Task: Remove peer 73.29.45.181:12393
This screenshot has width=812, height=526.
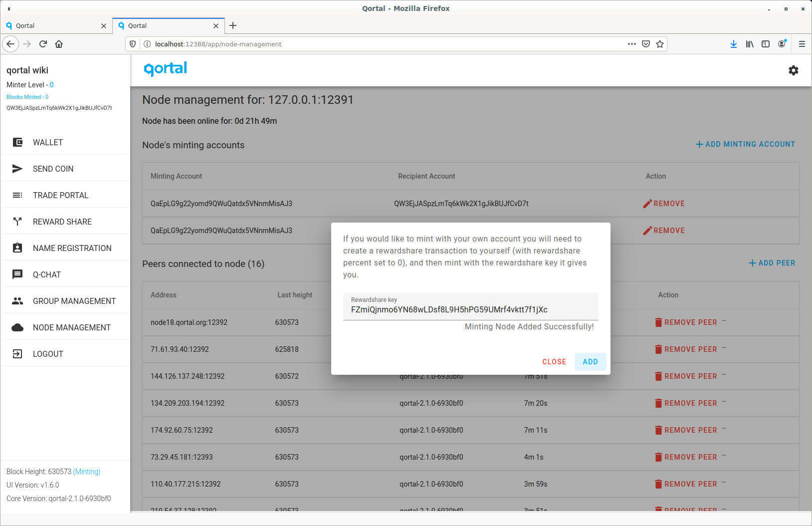Action: (x=686, y=457)
